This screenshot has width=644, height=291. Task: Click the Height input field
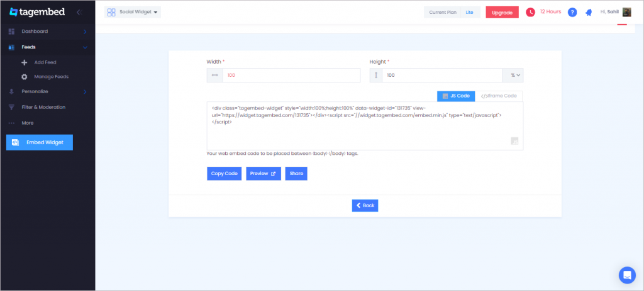442,76
